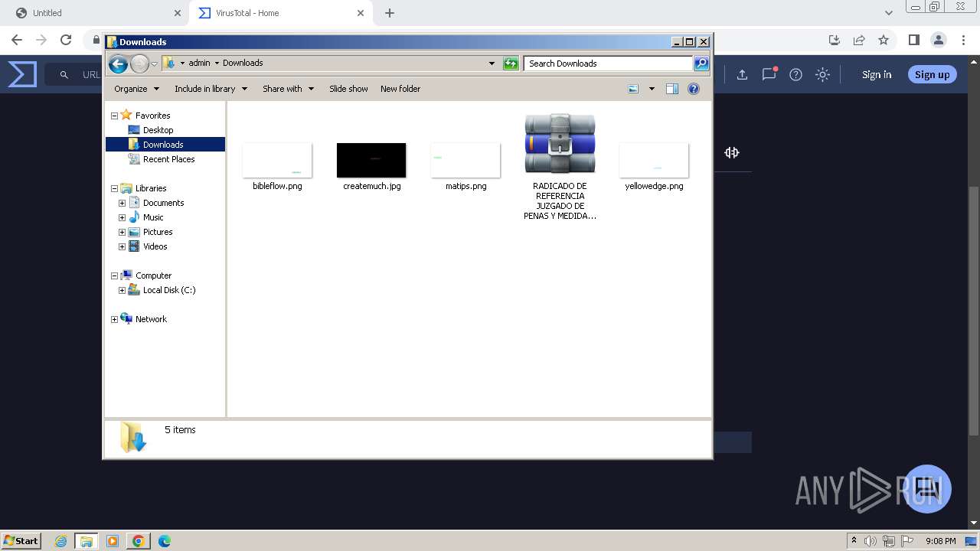Image resolution: width=980 pixels, height=551 pixels.
Task: Close the Untitled Chrome tab
Action: (178, 13)
